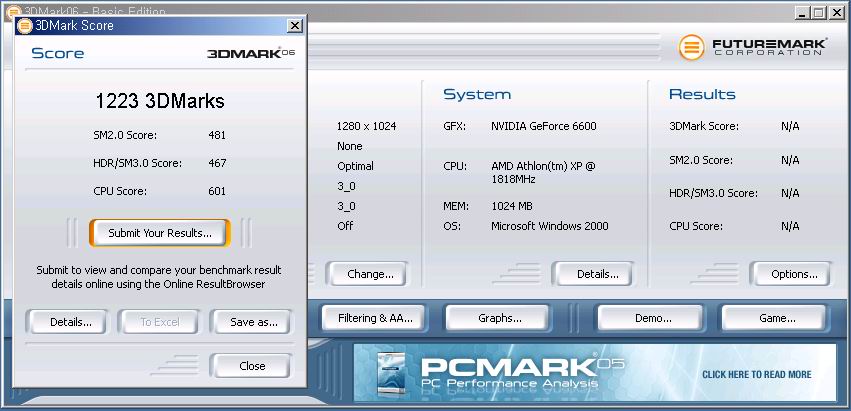
Task: Click the PCMark05 product box image
Action: (x=391, y=374)
